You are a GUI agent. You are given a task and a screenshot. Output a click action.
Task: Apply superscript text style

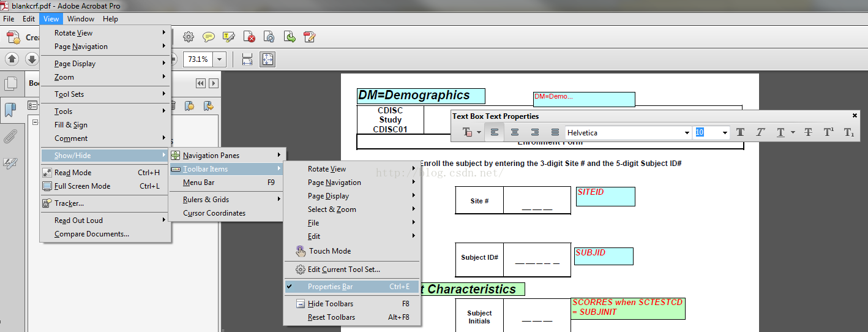click(x=828, y=132)
